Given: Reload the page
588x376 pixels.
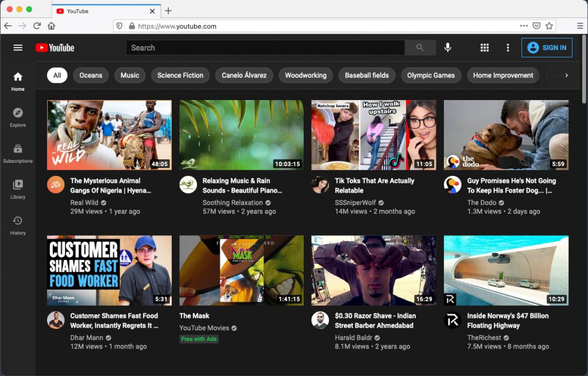Looking at the screenshot, I should click(37, 26).
